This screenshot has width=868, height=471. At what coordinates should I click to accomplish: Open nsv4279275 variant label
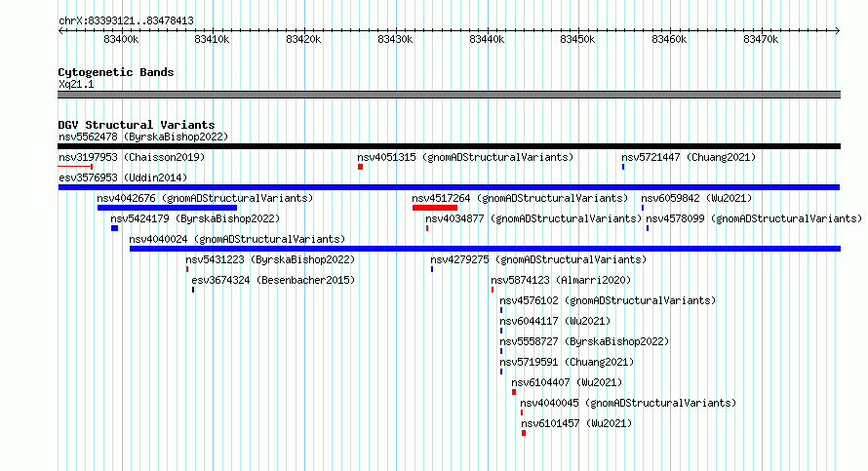(x=538, y=259)
